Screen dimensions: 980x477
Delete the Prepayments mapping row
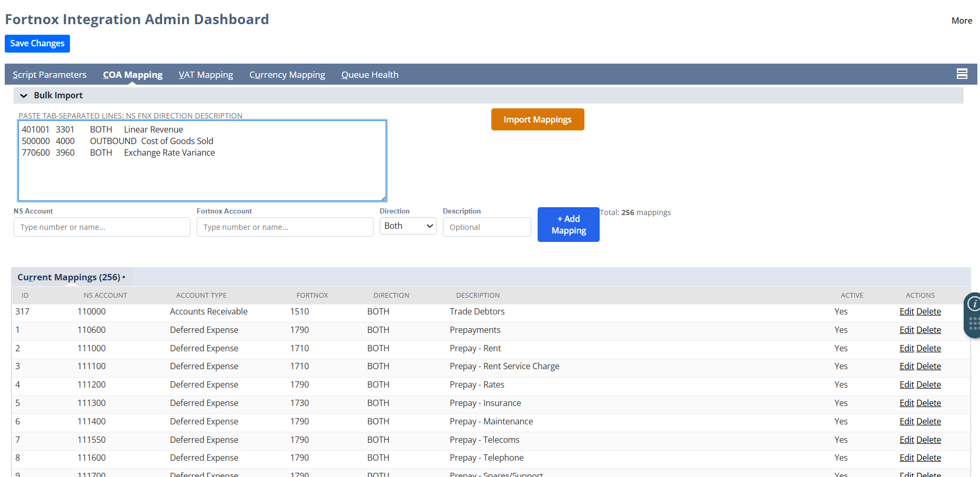point(928,330)
